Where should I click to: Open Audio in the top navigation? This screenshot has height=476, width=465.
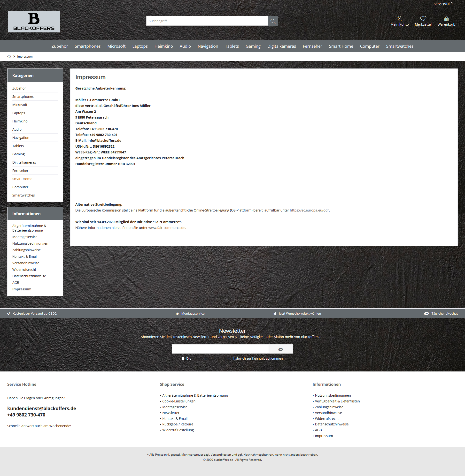(185, 46)
